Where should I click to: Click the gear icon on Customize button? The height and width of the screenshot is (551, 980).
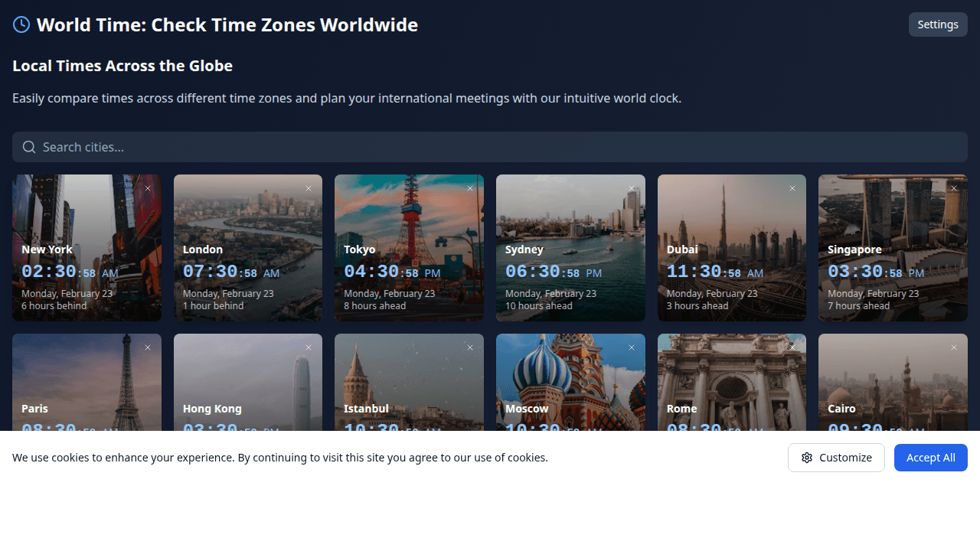pos(806,457)
